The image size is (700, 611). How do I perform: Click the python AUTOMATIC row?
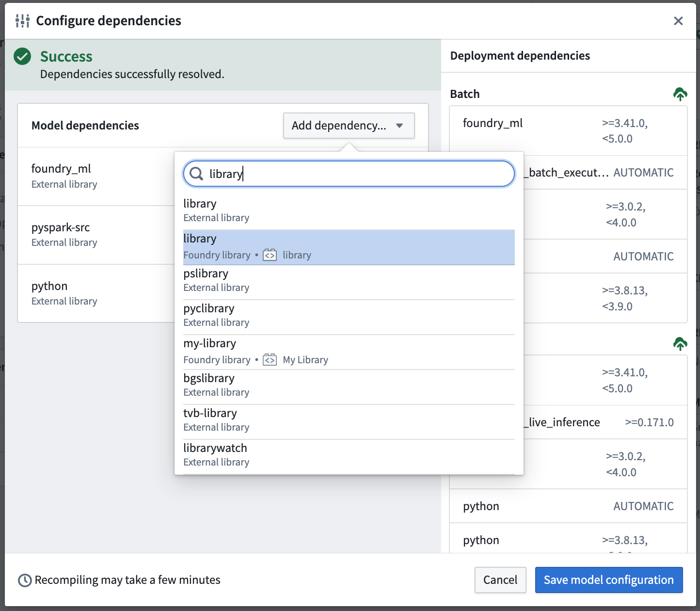[x=568, y=506]
